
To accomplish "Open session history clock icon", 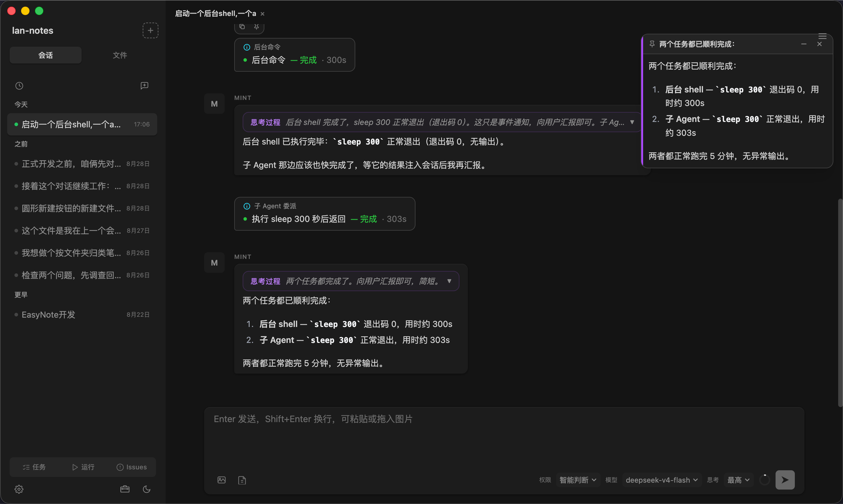I will click(x=19, y=86).
